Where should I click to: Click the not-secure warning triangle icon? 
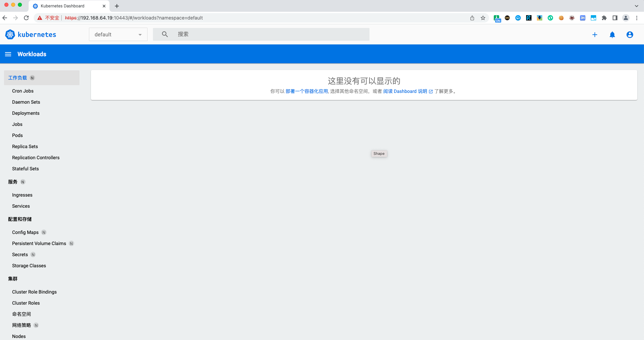[40, 18]
